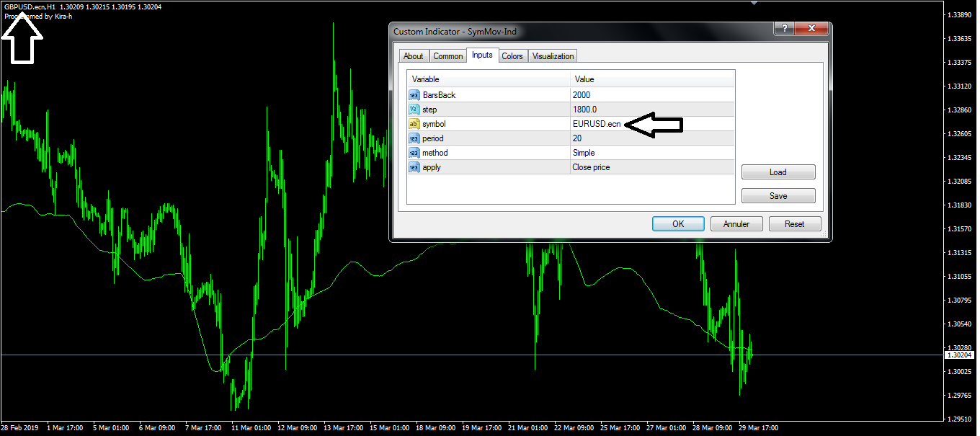The image size is (980, 436).
Task: Open the About tab
Action: pyautogui.click(x=414, y=56)
